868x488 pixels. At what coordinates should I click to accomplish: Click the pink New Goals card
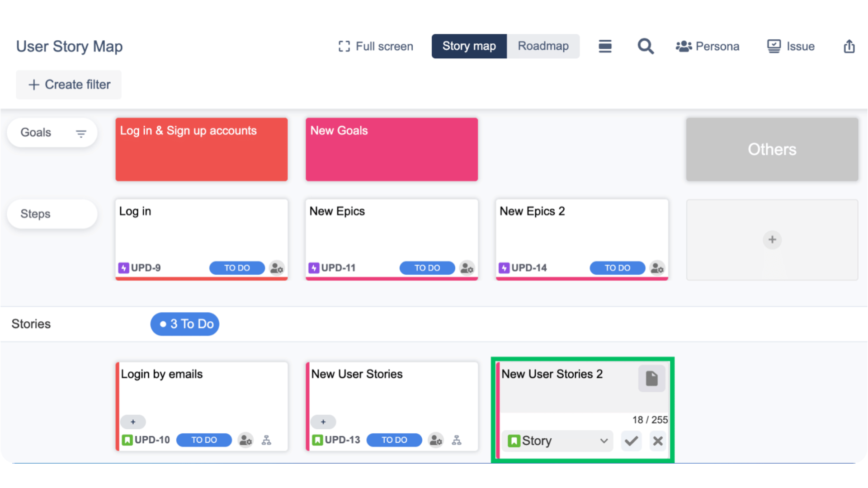[392, 149]
